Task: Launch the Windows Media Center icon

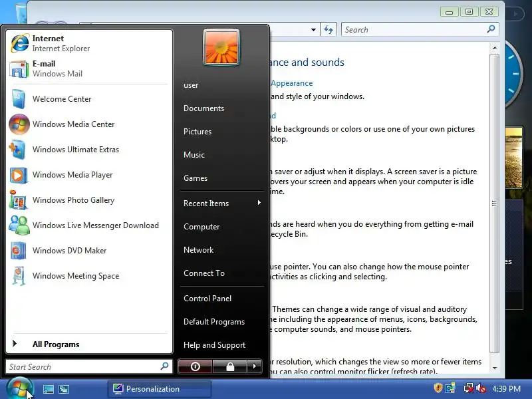Action: (x=19, y=124)
